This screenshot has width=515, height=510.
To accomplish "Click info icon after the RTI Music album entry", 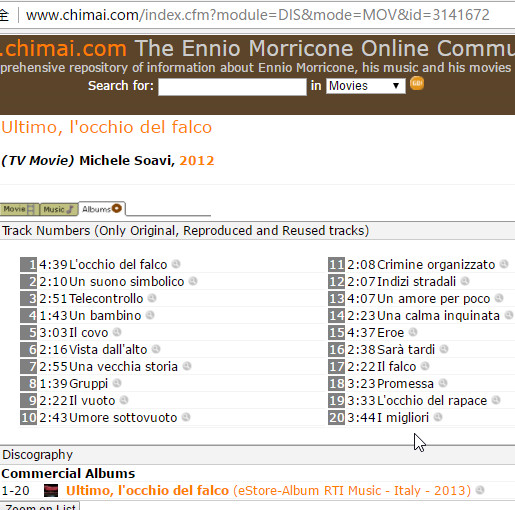I will [480, 490].
